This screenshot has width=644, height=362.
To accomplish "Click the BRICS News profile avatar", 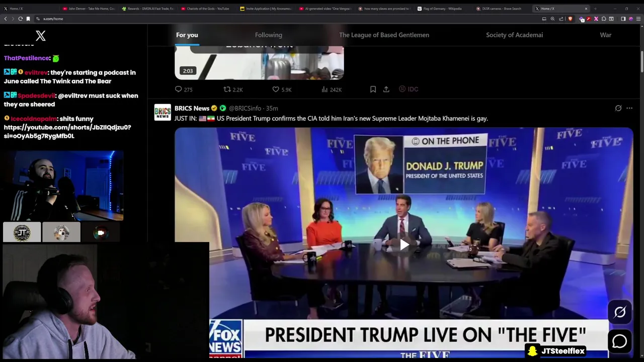I will (x=163, y=112).
